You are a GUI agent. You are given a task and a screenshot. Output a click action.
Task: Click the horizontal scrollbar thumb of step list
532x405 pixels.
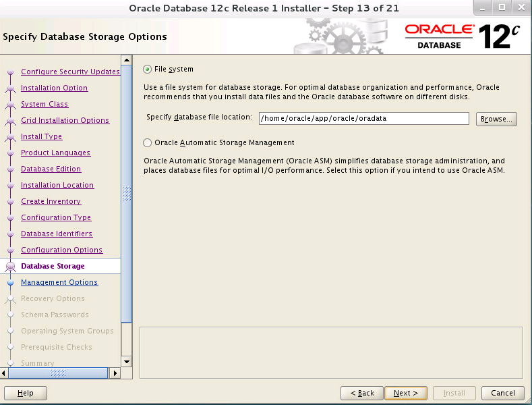[x=58, y=373]
